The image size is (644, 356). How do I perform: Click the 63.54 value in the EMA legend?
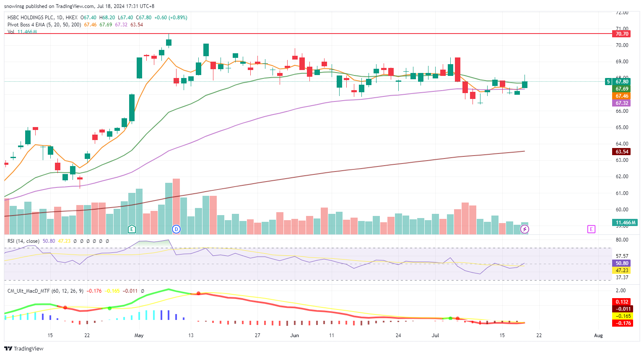137,25
